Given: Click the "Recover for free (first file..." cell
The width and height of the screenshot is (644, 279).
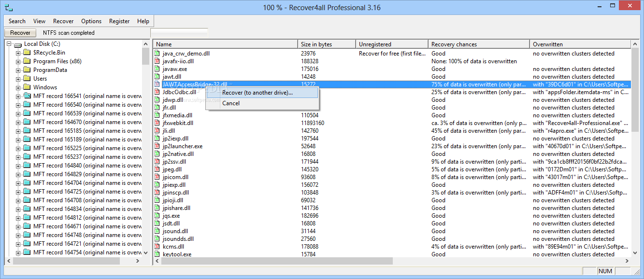Looking at the screenshot, I should 392,54.
